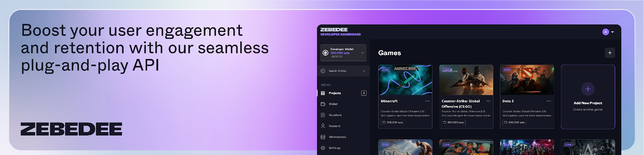Image resolution: width=644 pixels, height=155 pixels.
Task: Click "Create another game!" text
Action: coord(588,109)
